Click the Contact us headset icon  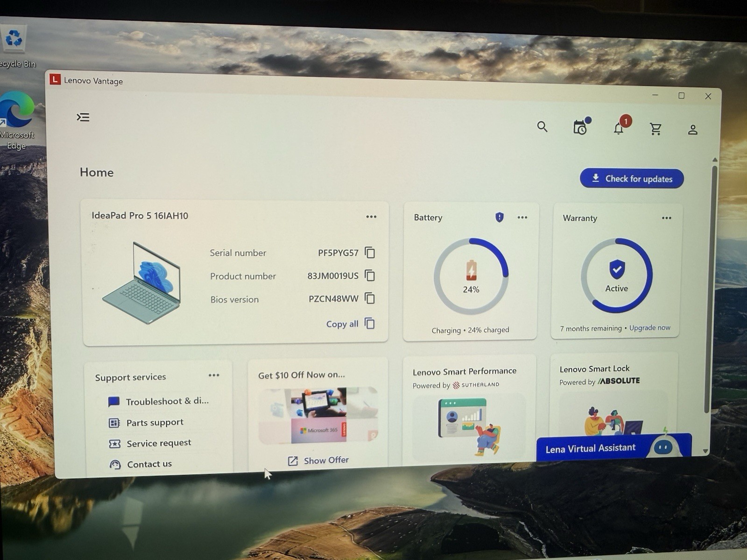tap(115, 464)
